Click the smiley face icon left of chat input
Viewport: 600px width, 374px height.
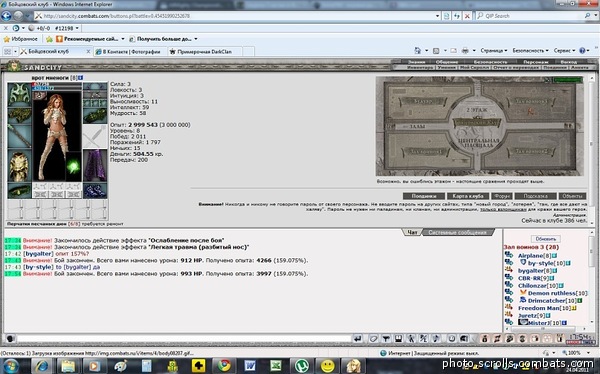click(10, 338)
